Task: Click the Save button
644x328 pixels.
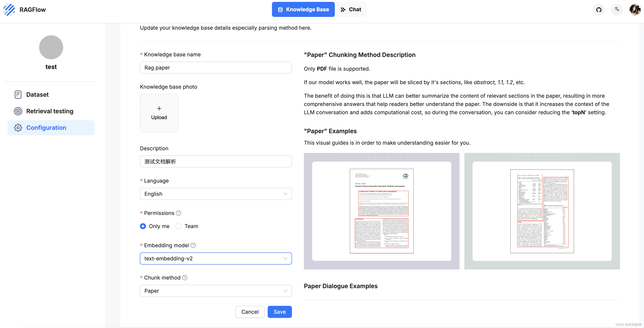Action: [279, 312]
